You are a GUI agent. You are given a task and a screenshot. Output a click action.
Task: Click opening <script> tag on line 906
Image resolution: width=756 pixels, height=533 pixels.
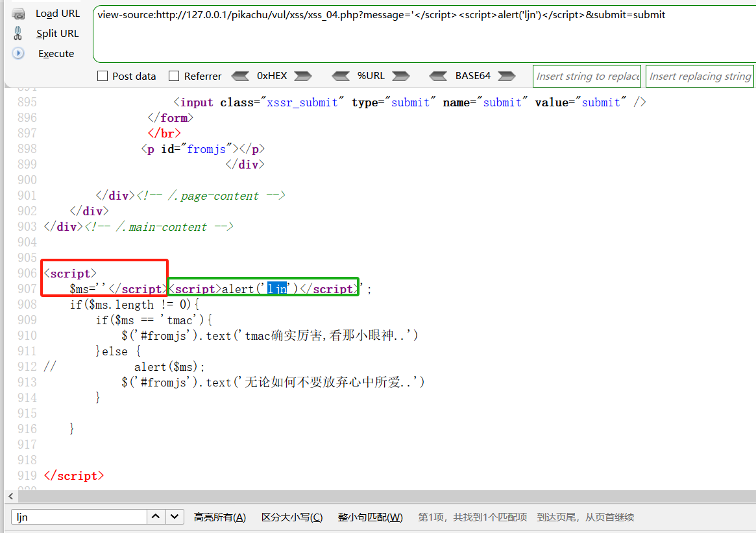tap(70, 273)
